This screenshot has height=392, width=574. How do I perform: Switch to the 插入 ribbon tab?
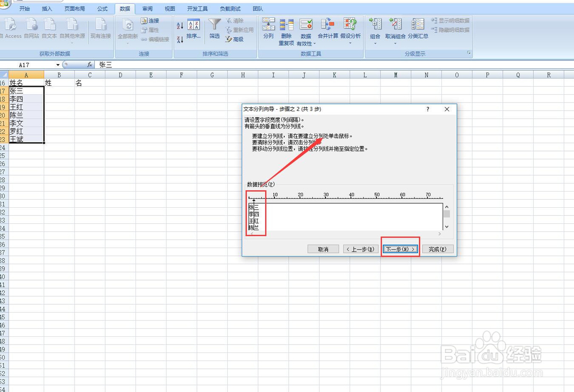click(x=47, y=9)
